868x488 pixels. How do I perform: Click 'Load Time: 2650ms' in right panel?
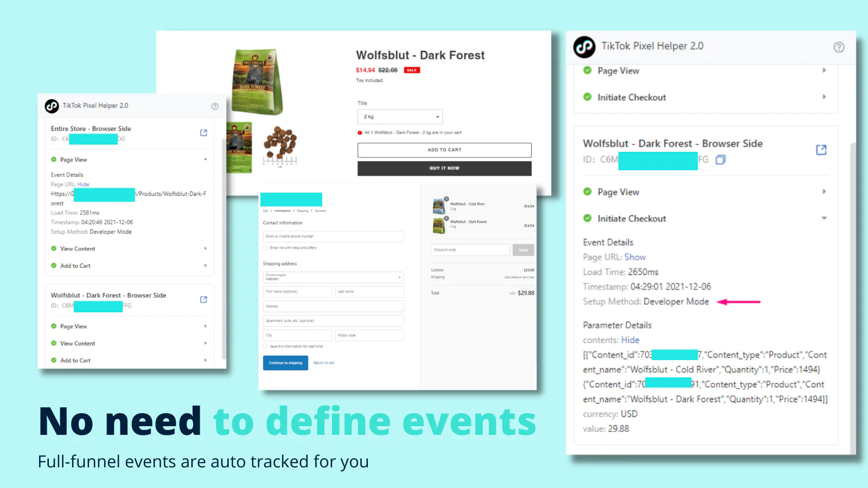click(x=621, y=272)
